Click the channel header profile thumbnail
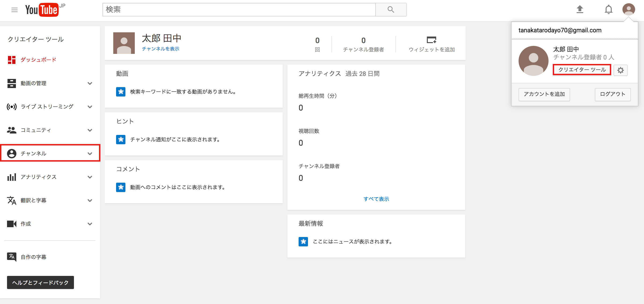Image resolution: width=644 pixels, height=304 pixels. [x=124, y=43]
